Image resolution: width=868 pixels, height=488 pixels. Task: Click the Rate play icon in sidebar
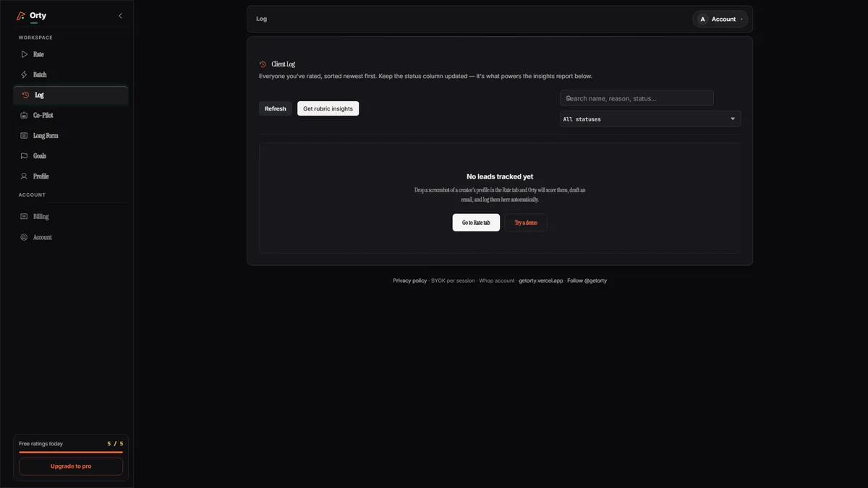pyautogui.click(x=24, y=54)
